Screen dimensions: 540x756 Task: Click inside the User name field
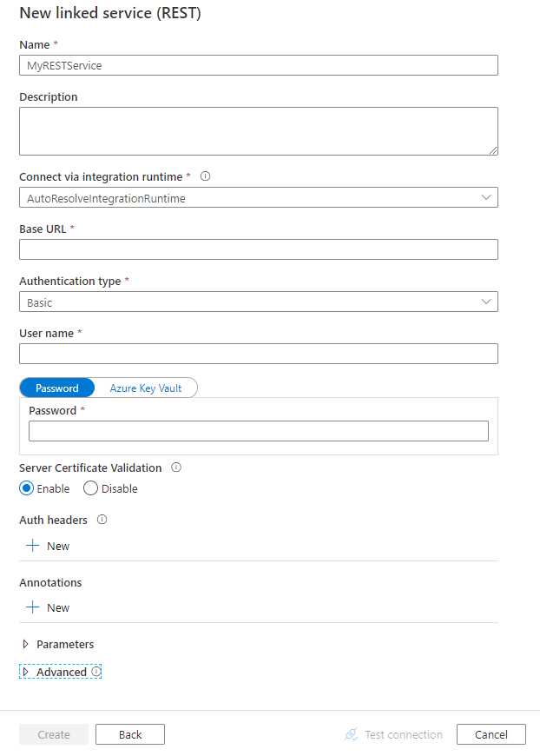(x=258, y=354)
